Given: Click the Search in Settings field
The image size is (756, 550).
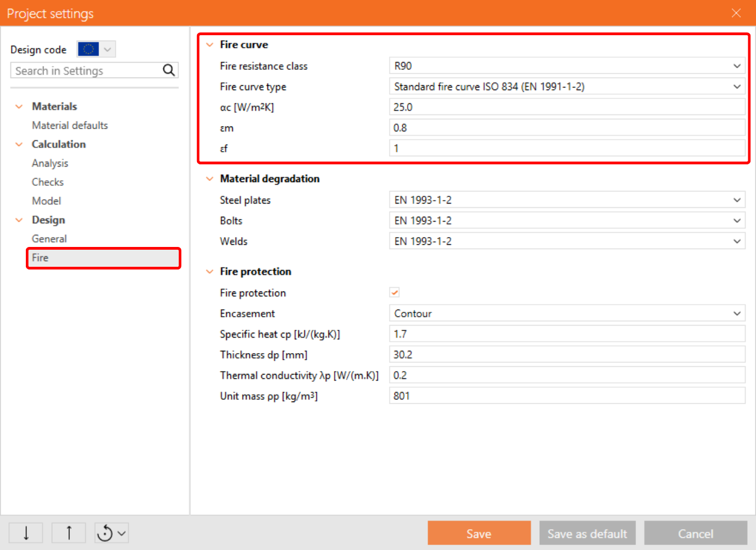Looking at the screenshot, I should pos(85,71).
